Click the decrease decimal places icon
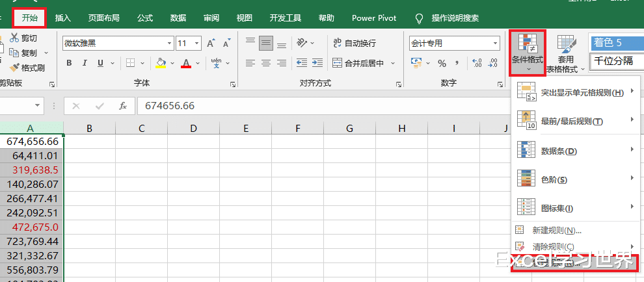This screenshot has height=282, width=644. point(493,63)
